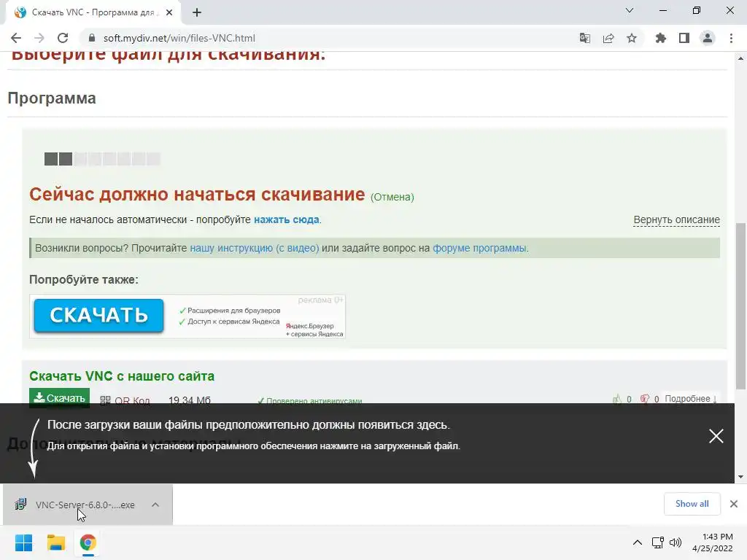Close the downloads bar
Image resolution: width=747 pixels, height=560 pixels.
734,504
